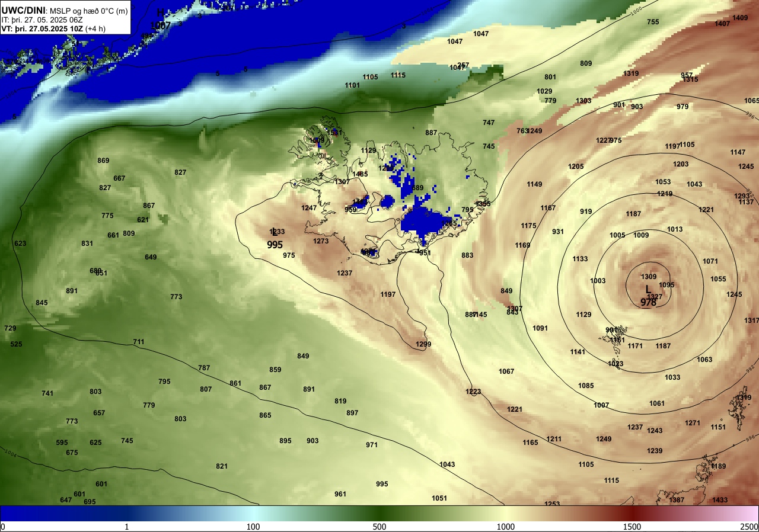Click the height value 1205
The image size is (759, 532).
[576, 166]
